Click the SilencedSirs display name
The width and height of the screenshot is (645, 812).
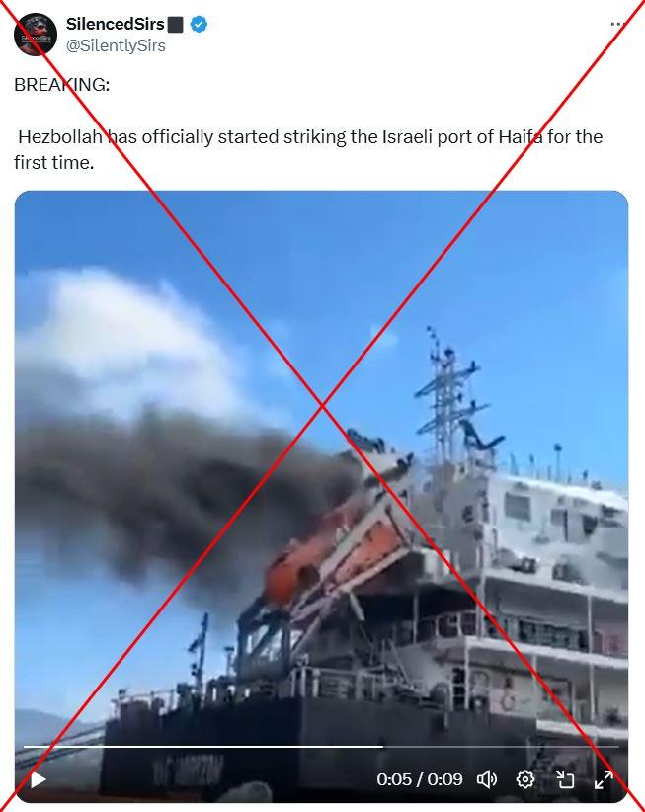click(115, 24)
